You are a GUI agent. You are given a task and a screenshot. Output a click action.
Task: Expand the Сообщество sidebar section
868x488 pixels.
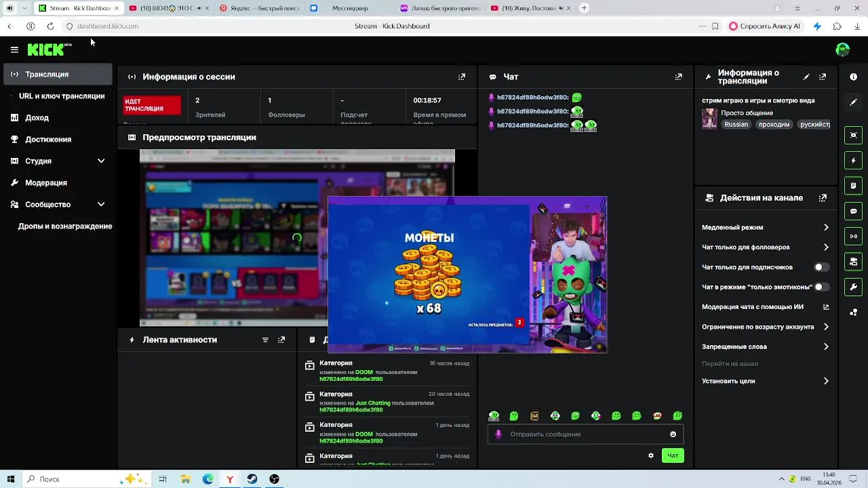[101, 205]
